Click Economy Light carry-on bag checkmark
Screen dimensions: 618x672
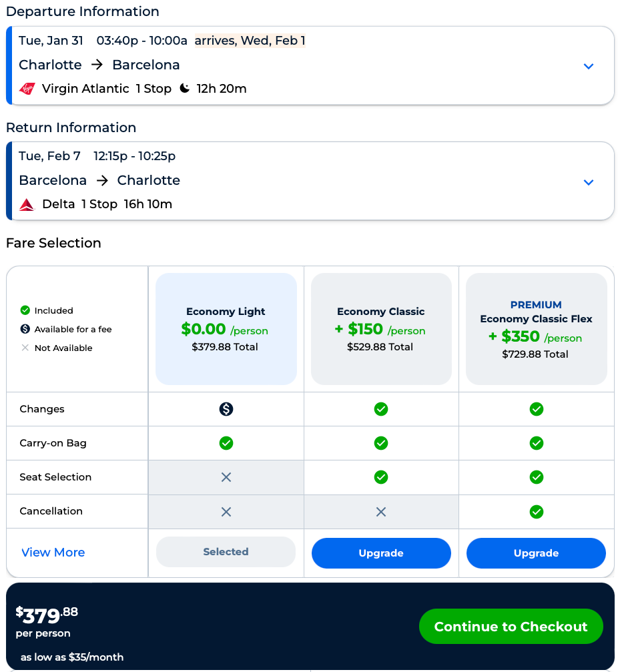(226, 443)
